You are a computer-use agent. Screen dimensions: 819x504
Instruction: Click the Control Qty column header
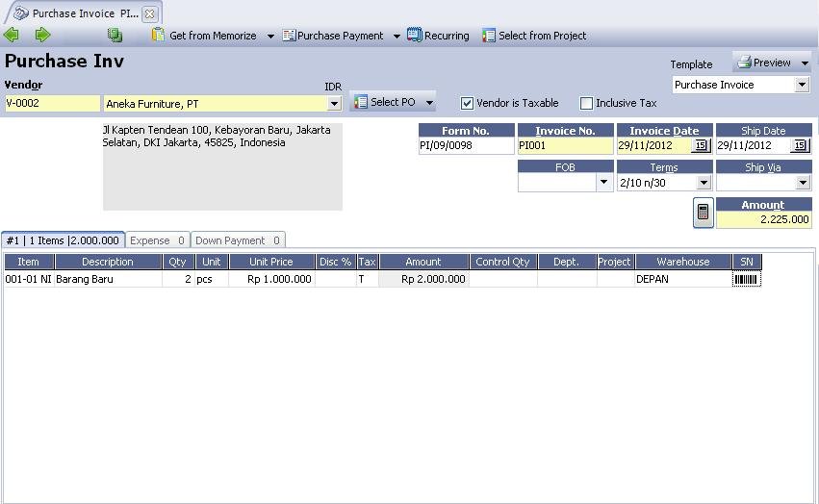point(503,262)
